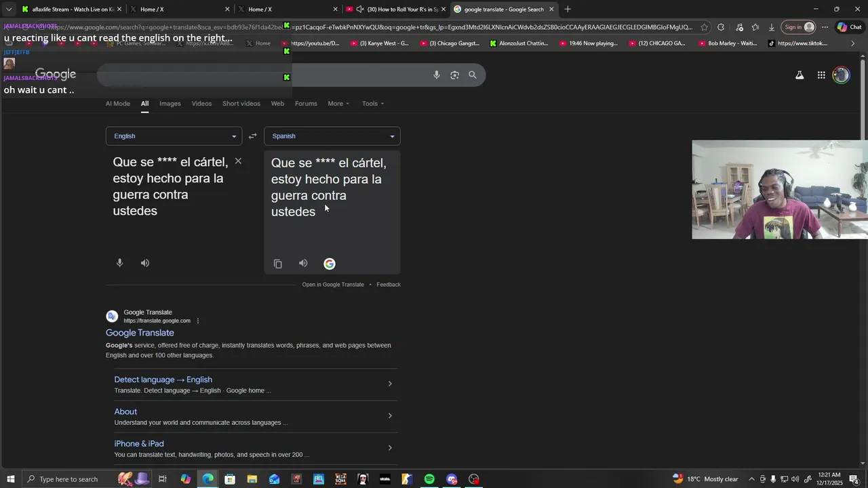Click the Google search icon under translation
The image size is (868, 488).
[330, 264]
